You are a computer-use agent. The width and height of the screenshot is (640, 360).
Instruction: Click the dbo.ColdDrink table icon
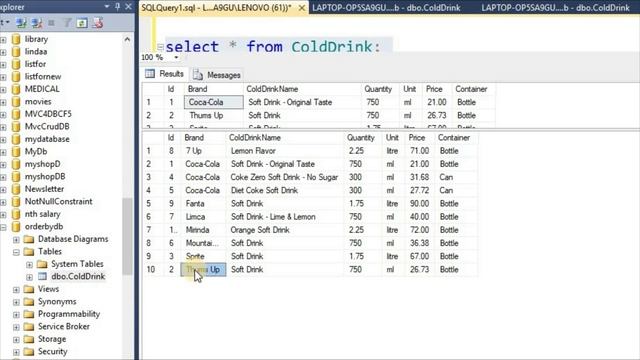pyautogui.click(x=42, y=276)
